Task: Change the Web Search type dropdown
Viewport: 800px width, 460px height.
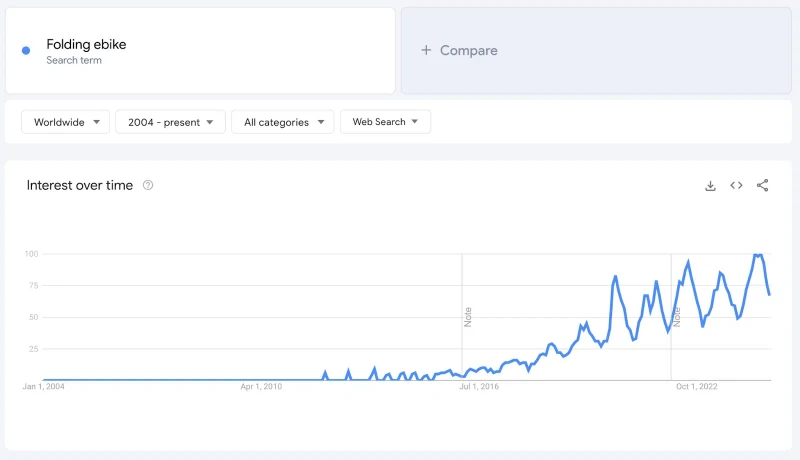Action: tap(385, 122)
